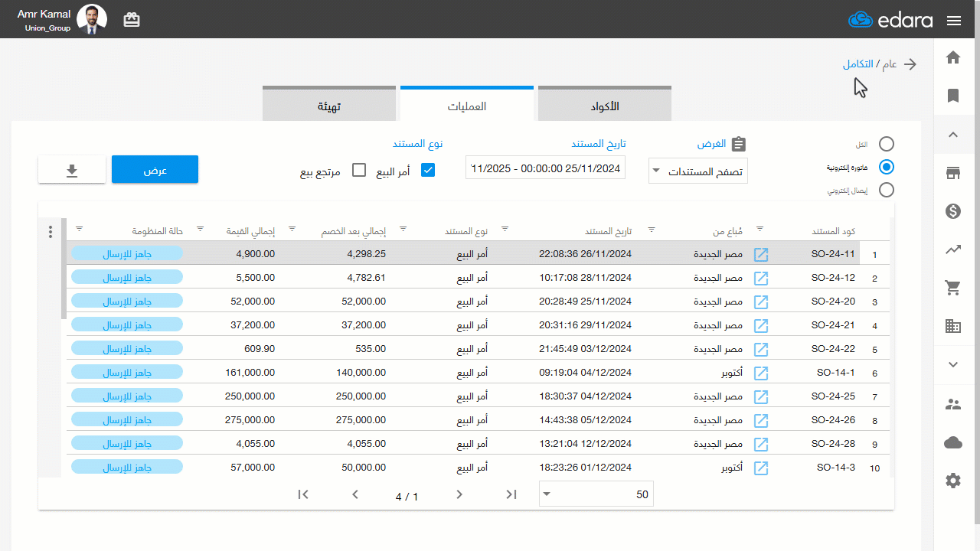Open the shopping cart icon in sidebar
This screenshot has height=551, width=980.
(953, 288)
